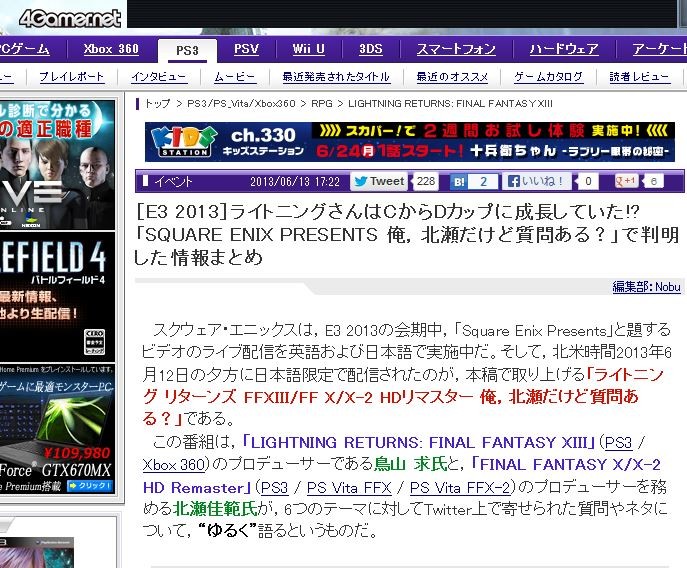This screenshot has width=687, height=568.
Task: Click the Facebook いいね! button
Action: (536, 181)
